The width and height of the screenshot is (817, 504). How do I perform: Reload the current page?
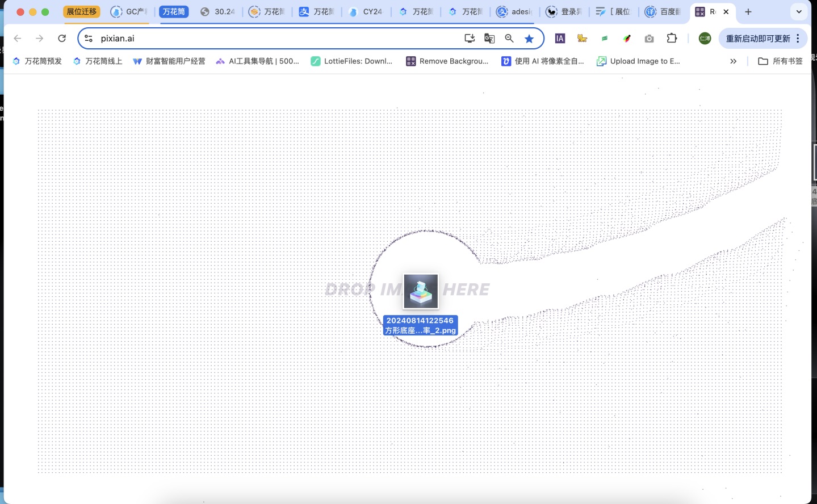click(x=62, y=39)
